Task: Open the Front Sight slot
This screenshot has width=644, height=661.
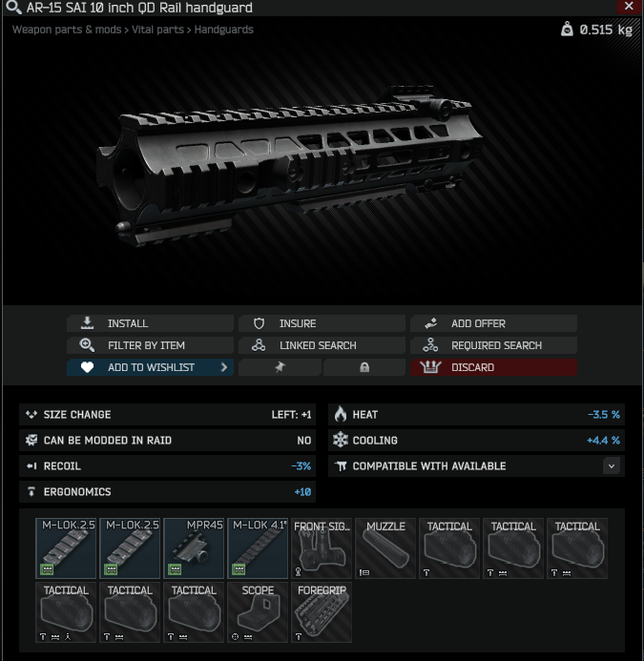Action: [322, 548]
